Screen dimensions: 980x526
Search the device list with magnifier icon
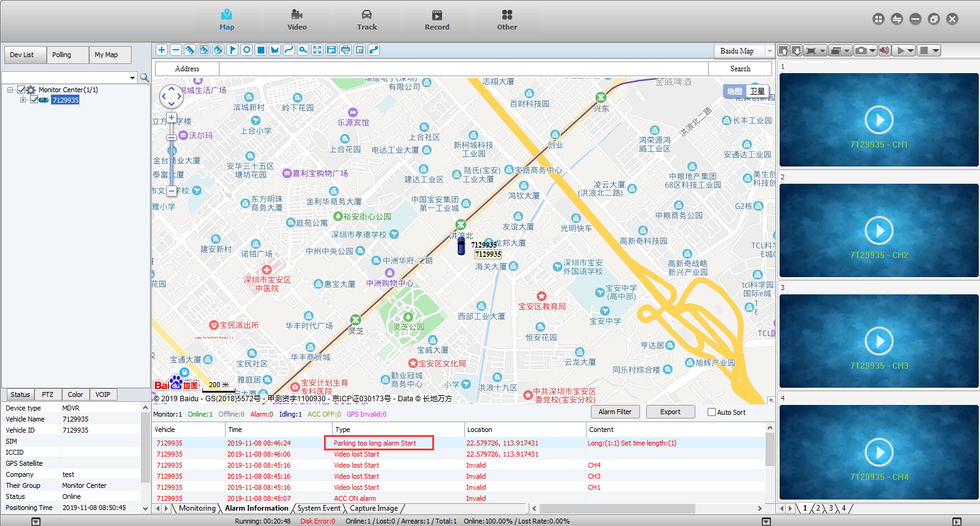[144, 77]
